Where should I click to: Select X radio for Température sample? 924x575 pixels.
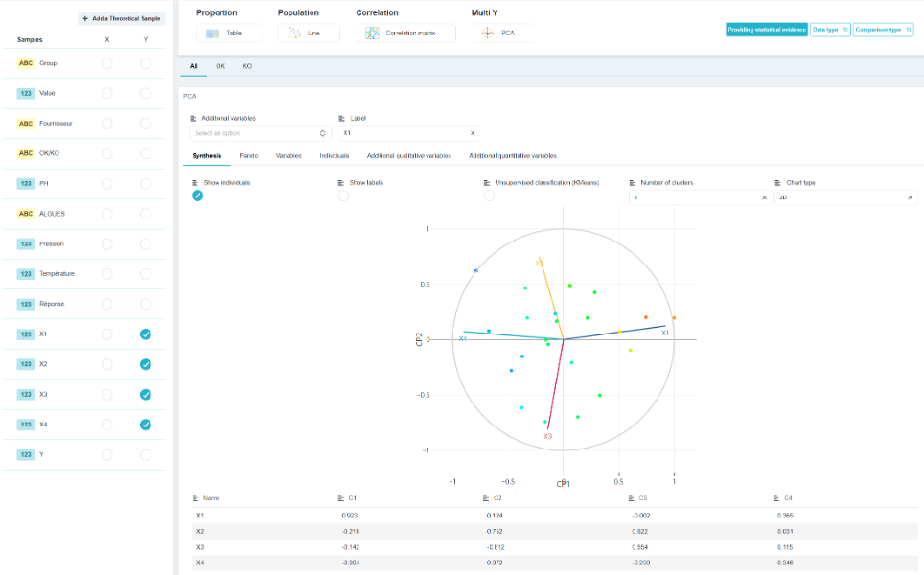tap(106, 274)
